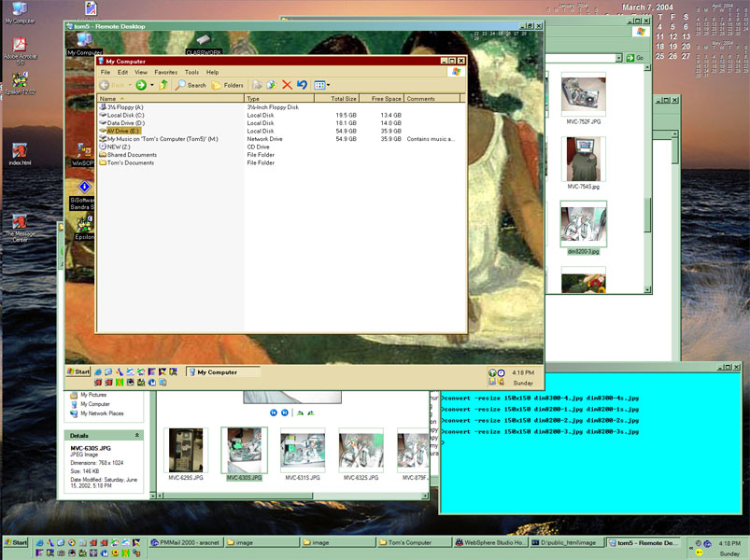Viewport: 750px width, 560px height.
Task: Open Adobe Acrobat desktop icon
Action: pyautogui.click(x=19, y=46)
